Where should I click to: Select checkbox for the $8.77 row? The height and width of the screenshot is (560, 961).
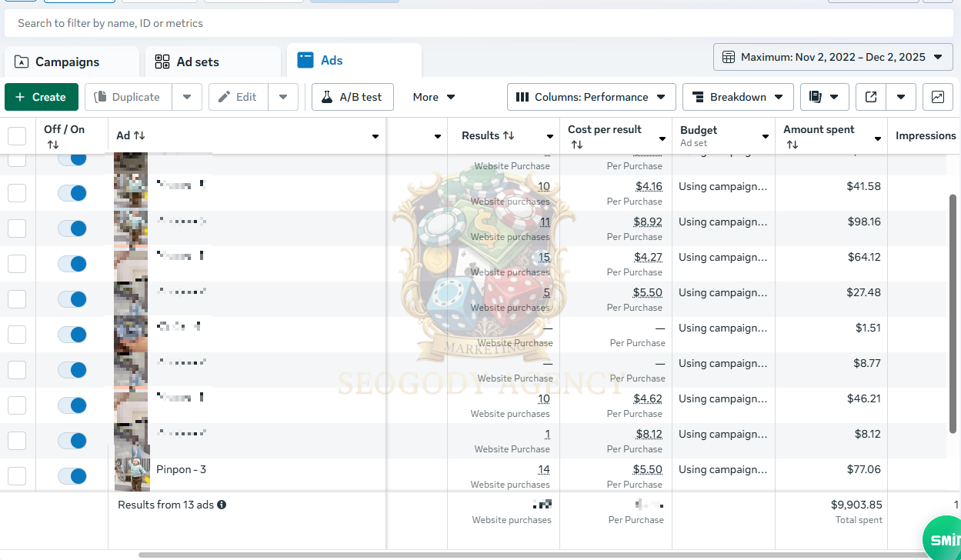tap(17, 370)
